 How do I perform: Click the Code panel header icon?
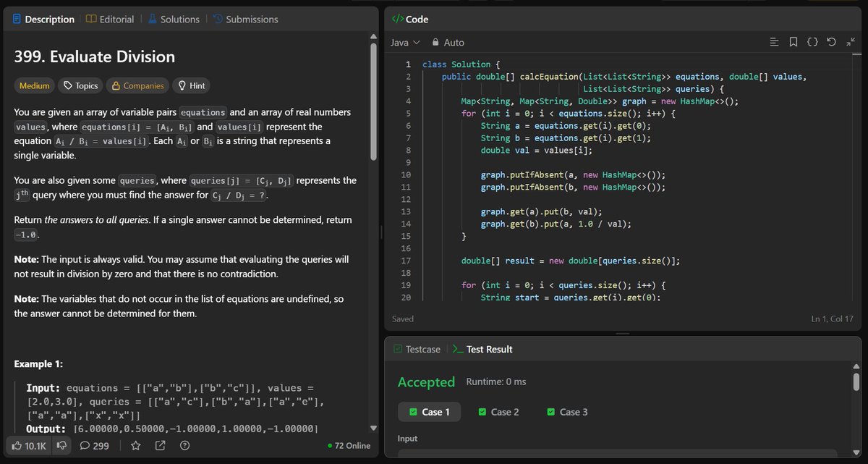(397, 19)
